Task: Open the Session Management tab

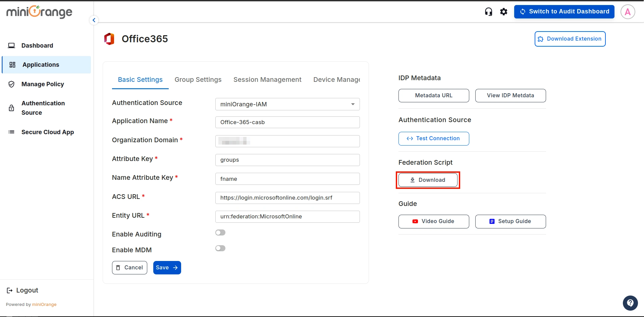Action: pos(267,80)
